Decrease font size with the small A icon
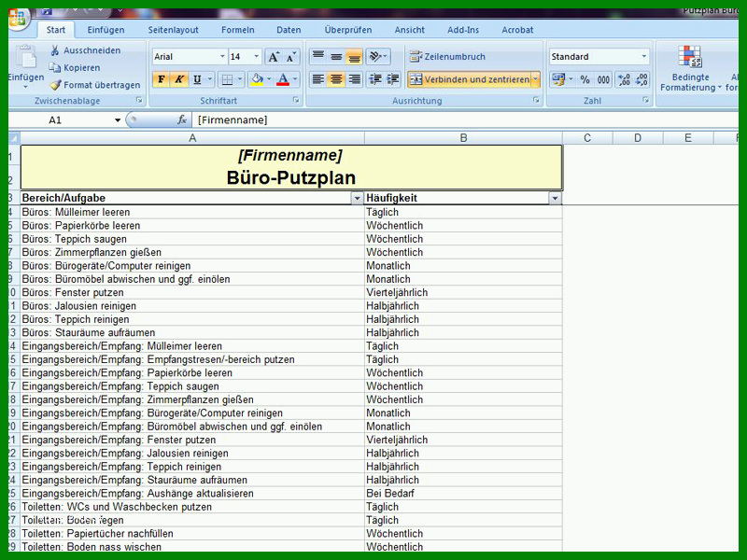The image size is (747, 560). pos(290,57)
